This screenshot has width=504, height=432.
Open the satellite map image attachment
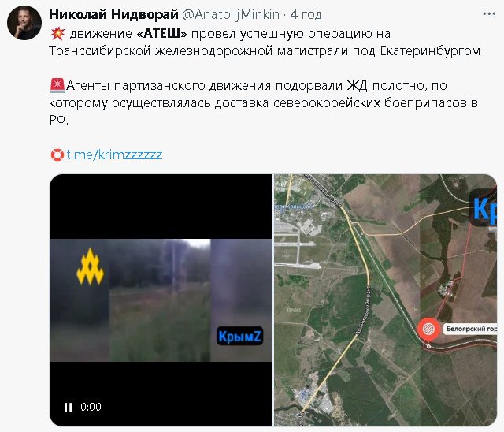tap(385, 300)
